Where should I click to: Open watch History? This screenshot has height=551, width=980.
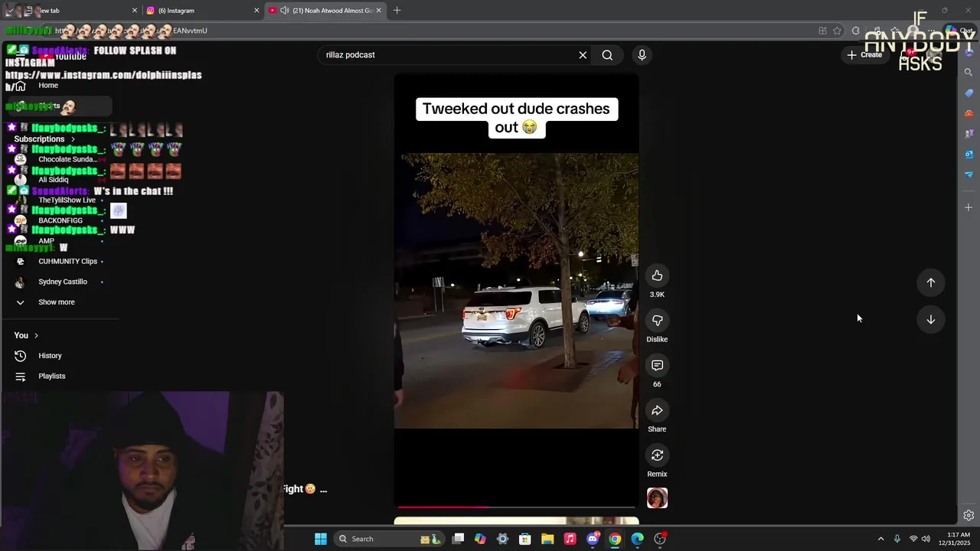[50, 356]
